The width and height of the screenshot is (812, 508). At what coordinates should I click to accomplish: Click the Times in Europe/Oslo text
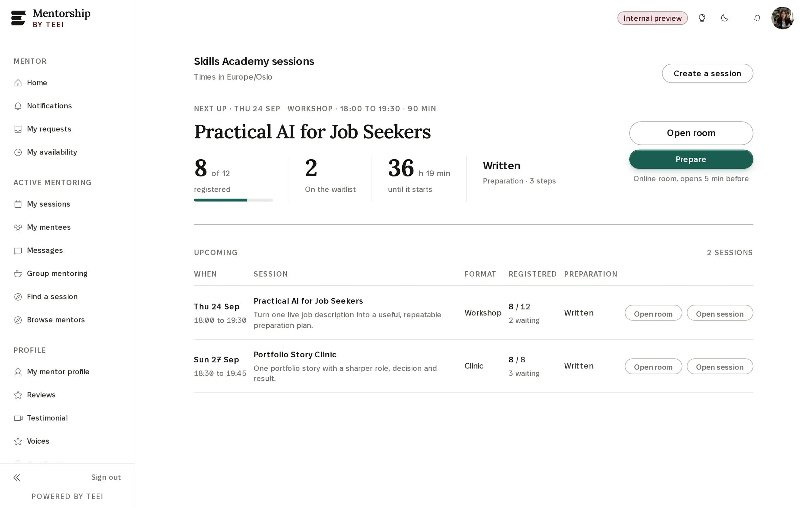click(233, 77)
